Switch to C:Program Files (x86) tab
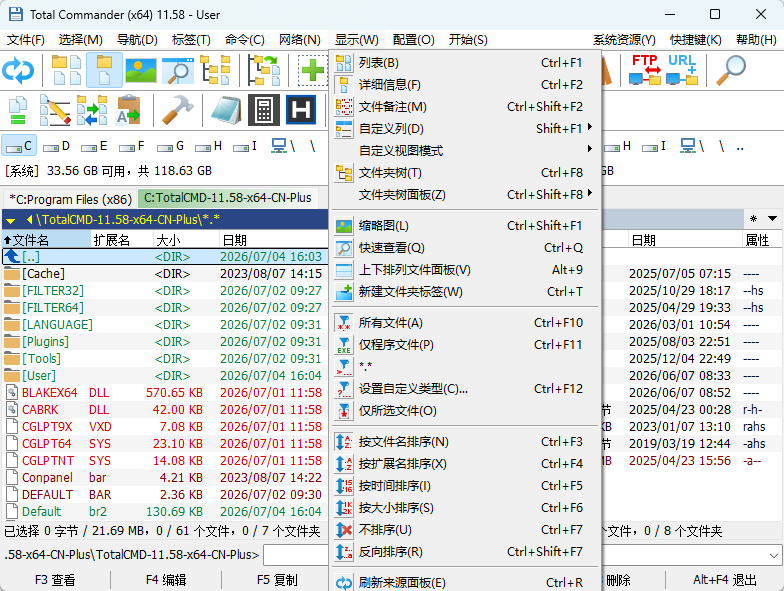The width and height of the screenshot is (784, 591). [x=70, y=199]
